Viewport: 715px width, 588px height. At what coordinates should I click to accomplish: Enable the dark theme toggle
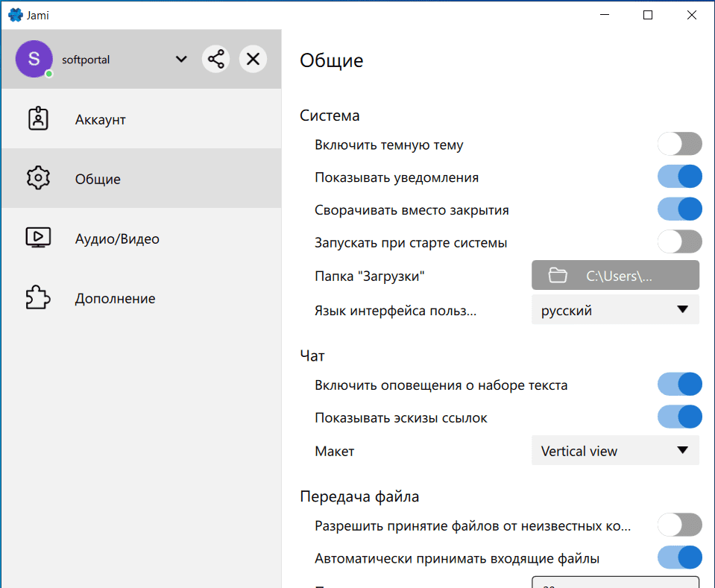[679, 144]
